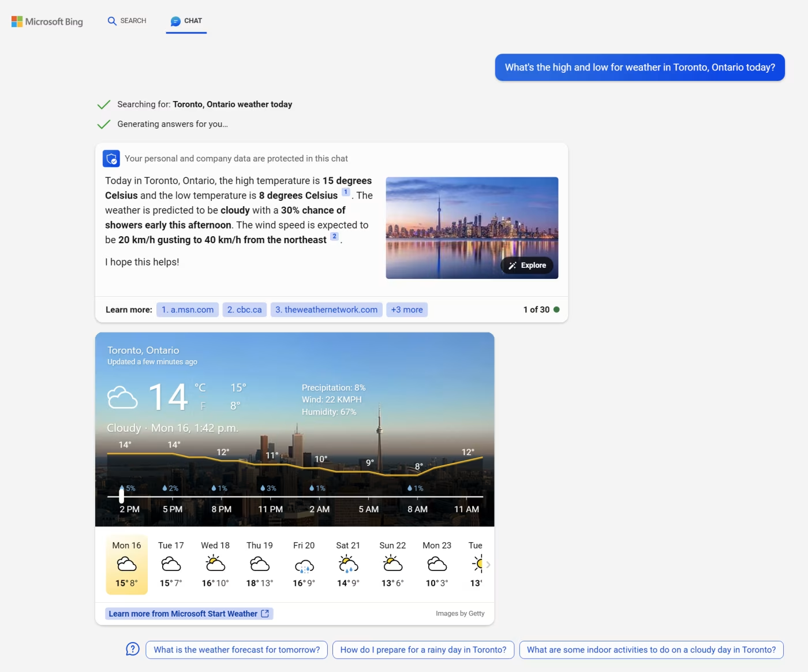
Task: Click citation footnote 2
Action: click(x=334, y=237)
